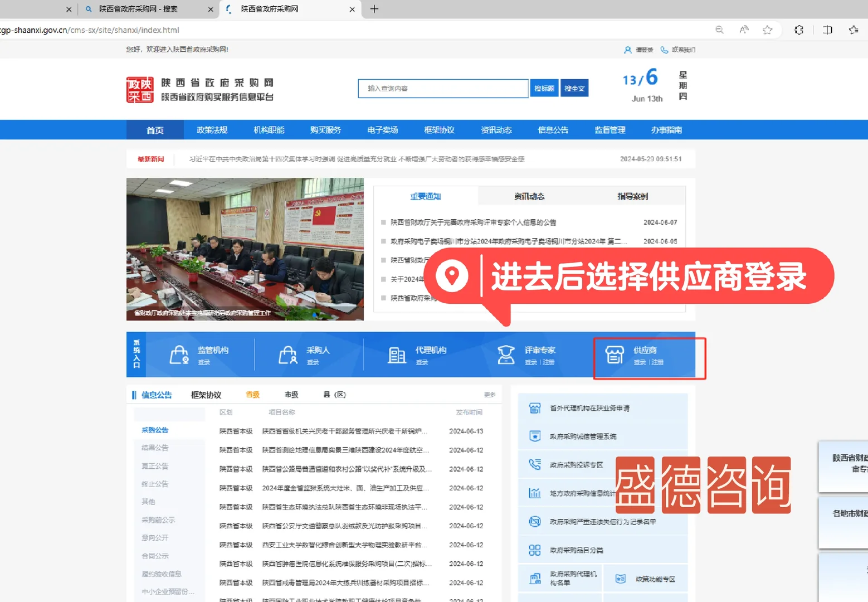选择供应商登录图标
The width and height of the screenshot is (868, 602).
click(x=615, y=355)
